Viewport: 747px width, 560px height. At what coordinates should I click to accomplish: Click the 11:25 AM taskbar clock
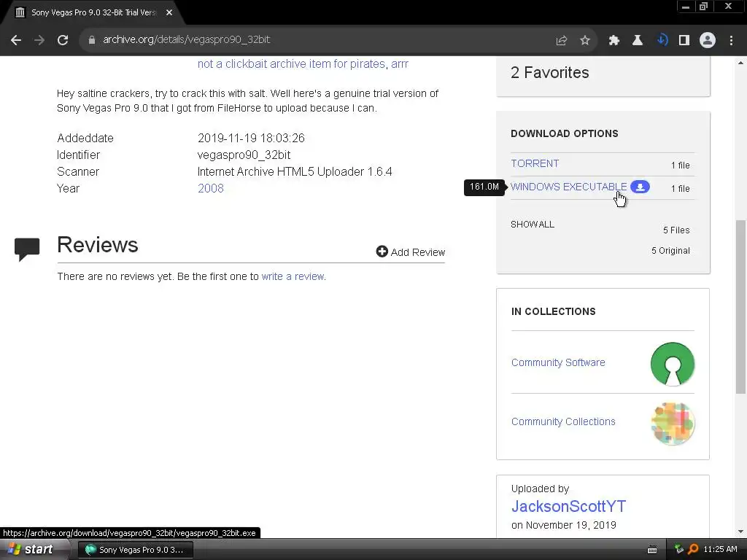pyautogui.click(x=720, y=549)
